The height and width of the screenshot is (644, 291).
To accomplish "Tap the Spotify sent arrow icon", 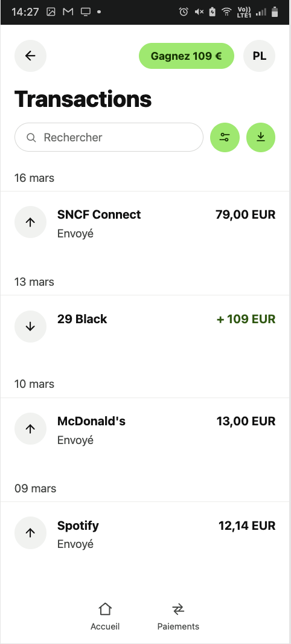I will [x=30, y=533].
